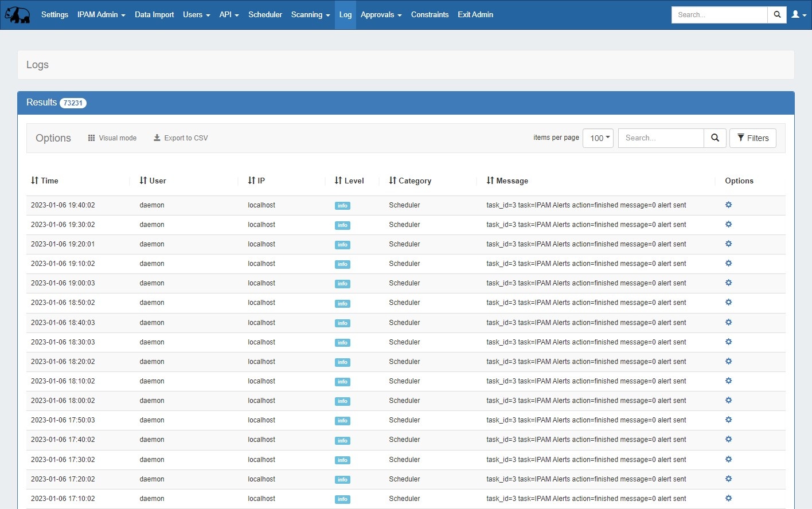The width and height of the screenshot is (812, 509).
Task: Click Exit Admin link
Action: tap(475, 15)
